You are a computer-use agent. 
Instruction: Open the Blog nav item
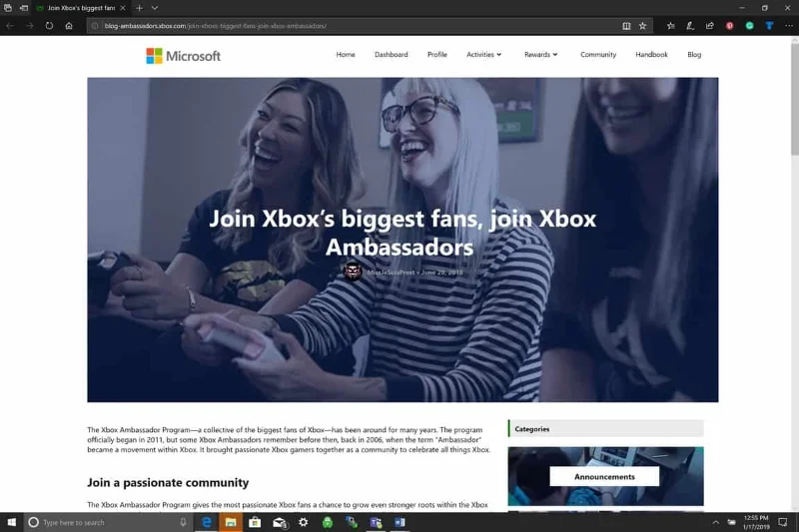[694, 55]
